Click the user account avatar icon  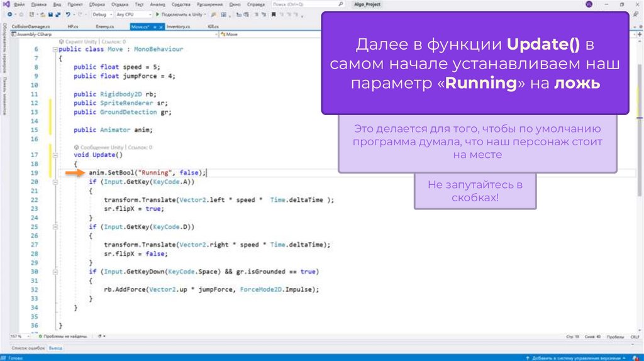coord(589,4)
